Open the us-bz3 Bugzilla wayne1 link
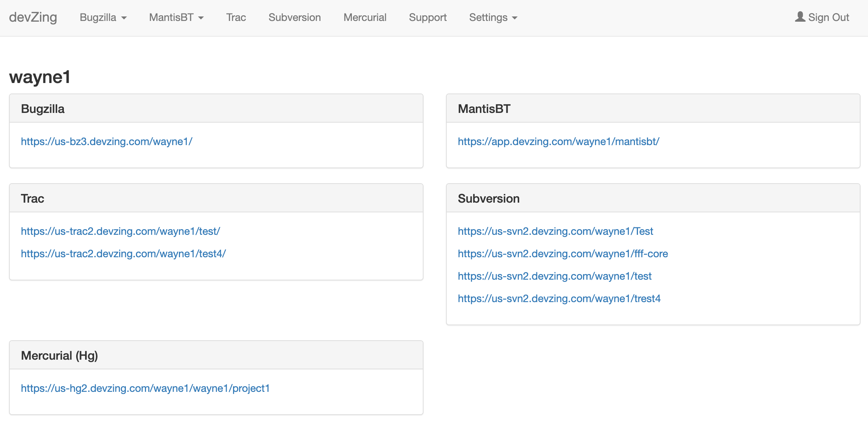 106,142
